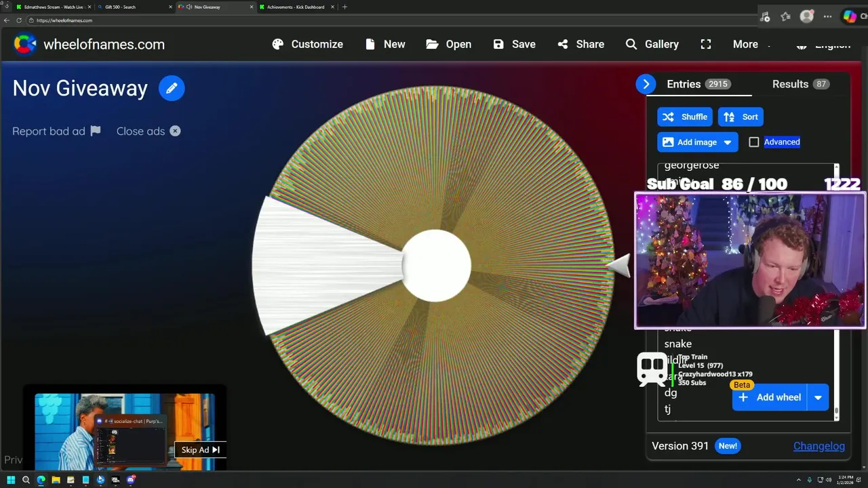Shuffle the wheel entries
The height and width of the screenshot is (488, 868).
[685, 117]
